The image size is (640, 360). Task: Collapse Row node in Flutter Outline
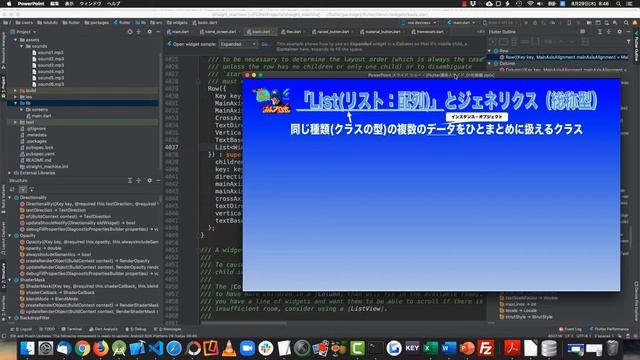pos(490,51)
